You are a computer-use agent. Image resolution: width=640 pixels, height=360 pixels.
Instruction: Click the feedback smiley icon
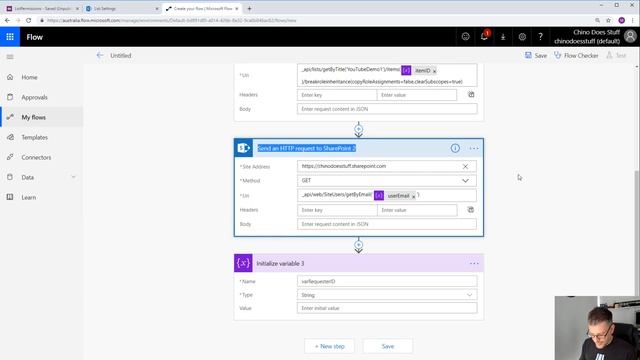(x=465, y=37)
